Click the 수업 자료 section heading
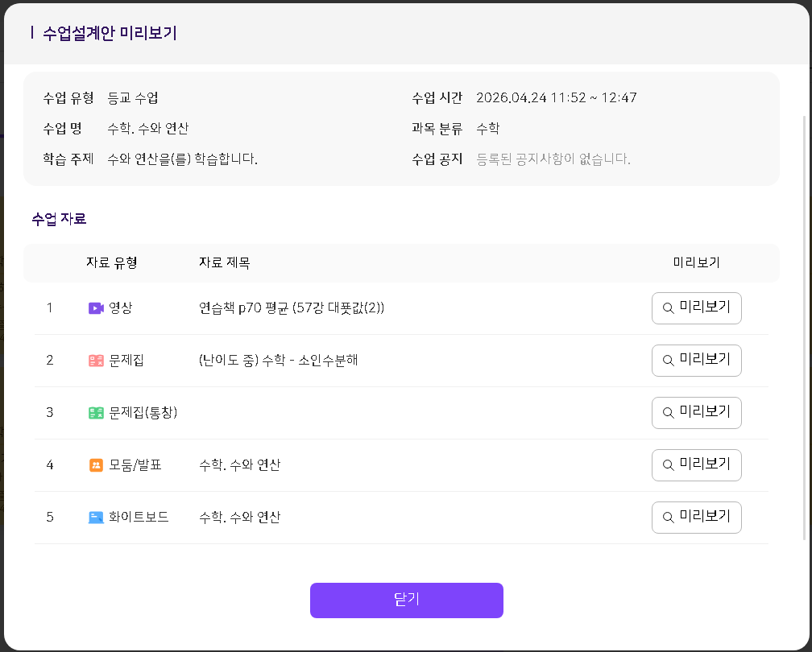The height and width of the screenshot is (652, 812). (x=59, y=219)
